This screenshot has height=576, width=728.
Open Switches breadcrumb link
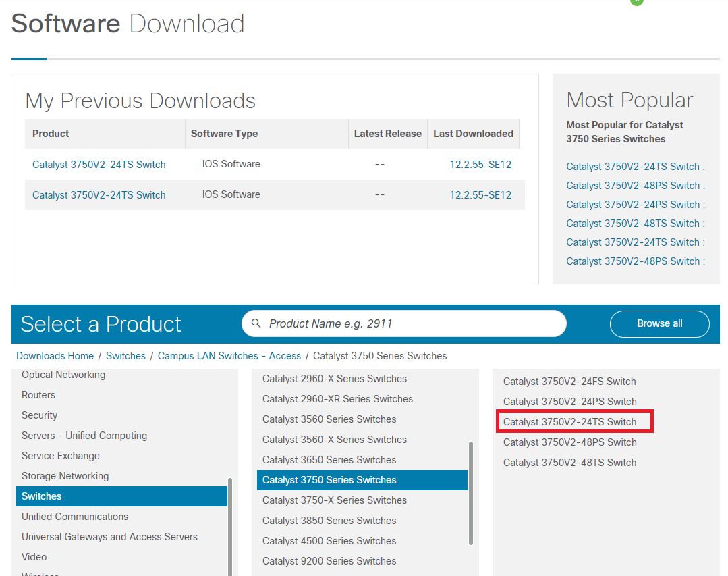[125, 356]
